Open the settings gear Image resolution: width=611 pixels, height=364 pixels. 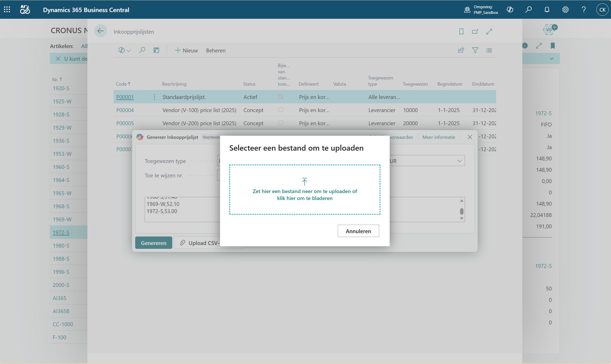click(565, 10)
